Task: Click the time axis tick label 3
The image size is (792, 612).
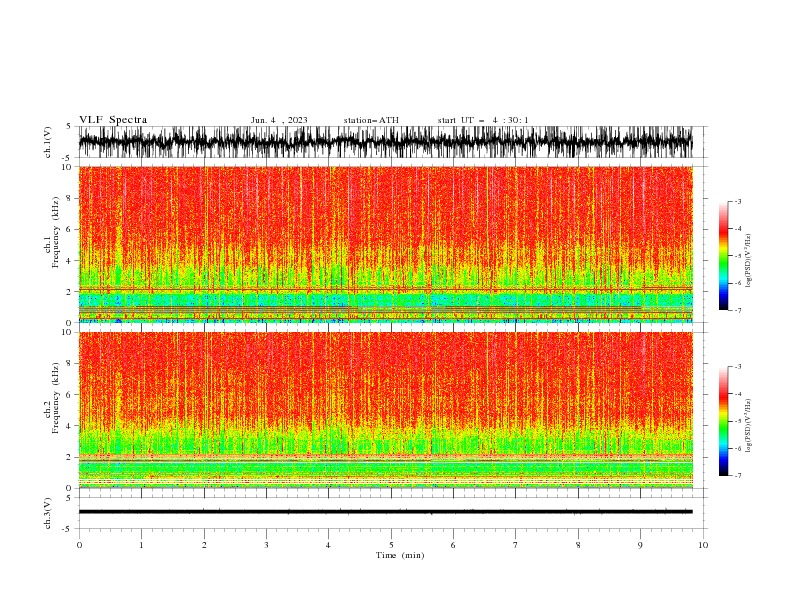Action: [266, 545]
